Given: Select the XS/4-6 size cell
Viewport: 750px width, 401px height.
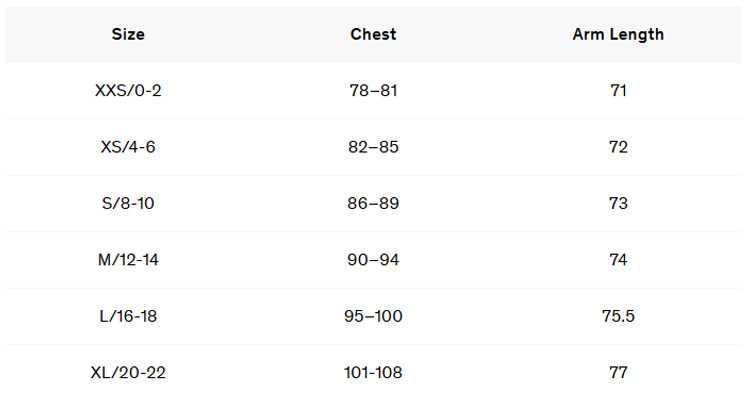Looking at the screenshot, I should pyautogui.click(x=128, y=147).
